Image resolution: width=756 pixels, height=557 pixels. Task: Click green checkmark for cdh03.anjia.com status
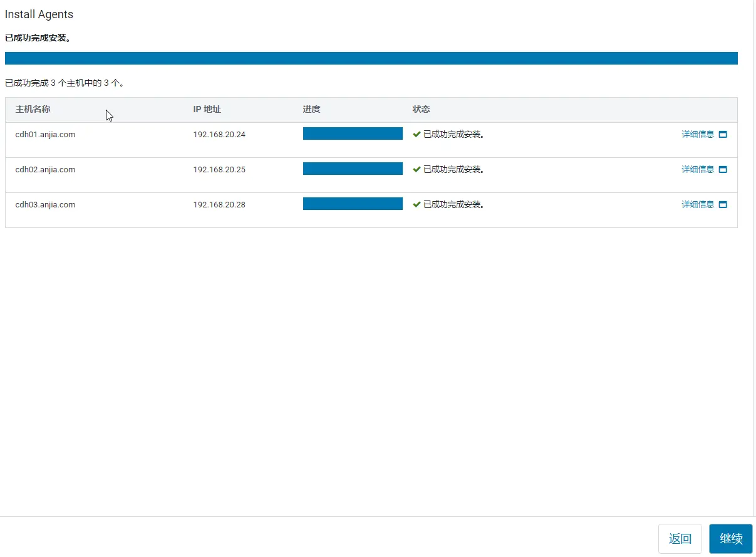coord(417,204)
